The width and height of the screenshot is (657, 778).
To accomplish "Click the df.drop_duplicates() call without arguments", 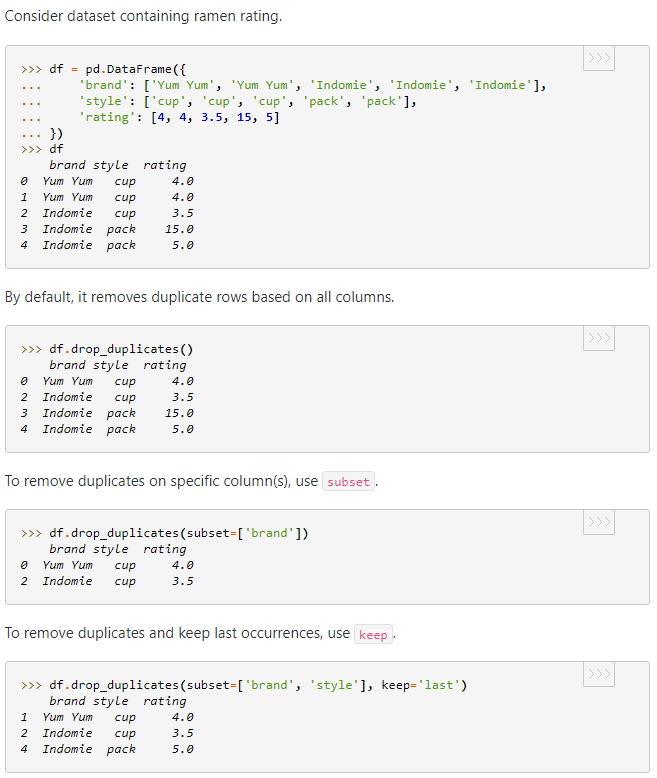I will pos(121,349).
